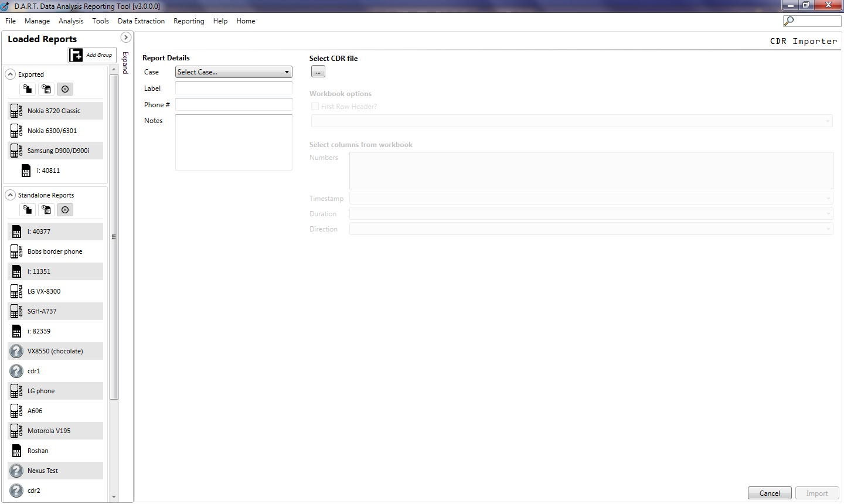Screen dimensions: 844x504
Task: Click the question mark icon for cdr2
Action: coord(16,491)
